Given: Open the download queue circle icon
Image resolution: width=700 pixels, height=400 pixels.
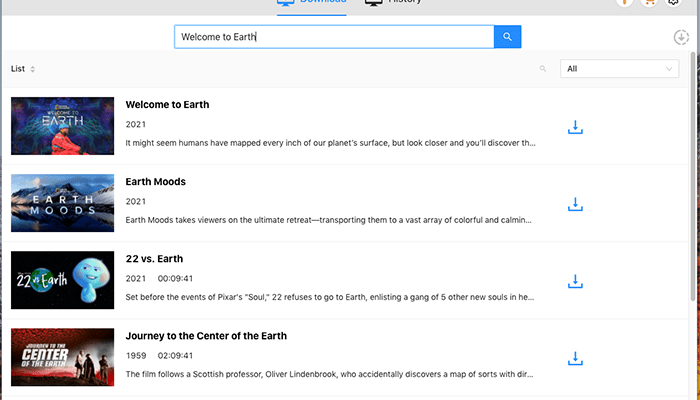Looking at the screenshot, I should [681, 38].
